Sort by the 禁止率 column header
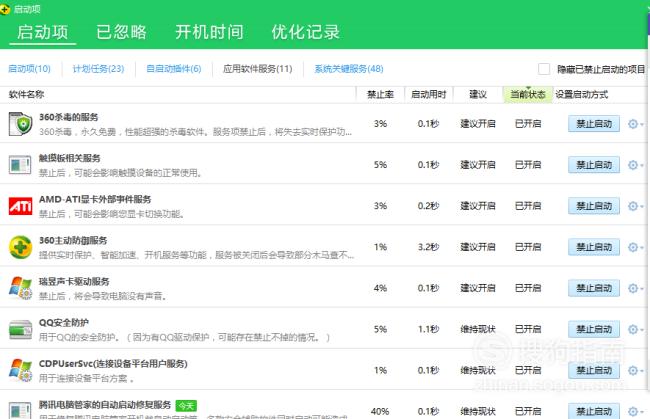The width and height of the screenshot is (650, 419). 380,94
